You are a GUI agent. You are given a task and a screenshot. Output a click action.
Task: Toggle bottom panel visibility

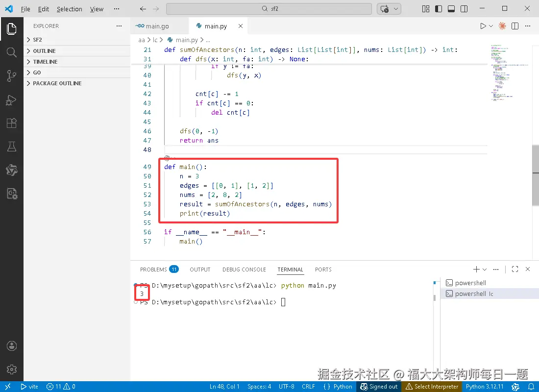451,9
